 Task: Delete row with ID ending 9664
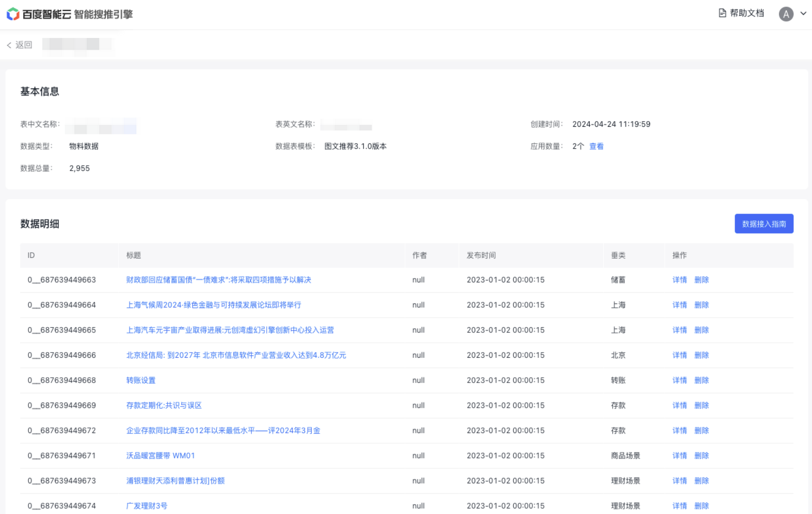[x=701, y=305]
